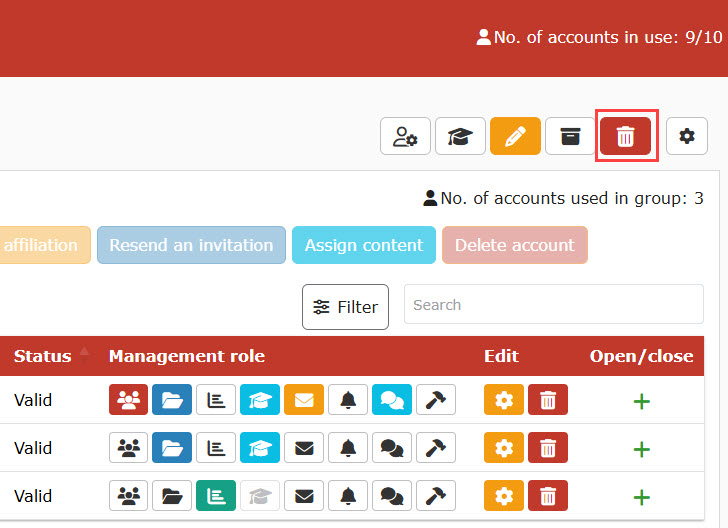Toggle chat bubbles role in first row
The width and height of the screenshot is (728, 528).
392,400
